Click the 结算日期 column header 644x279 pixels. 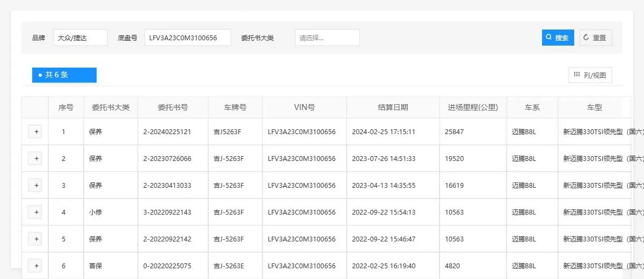pos(393,107)
